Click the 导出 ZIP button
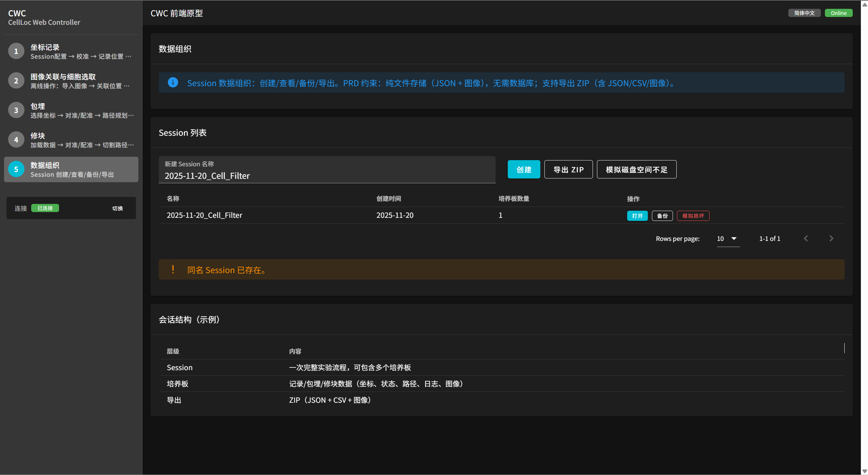The width and height of the screenshot is (868, 475). (568, 169)
